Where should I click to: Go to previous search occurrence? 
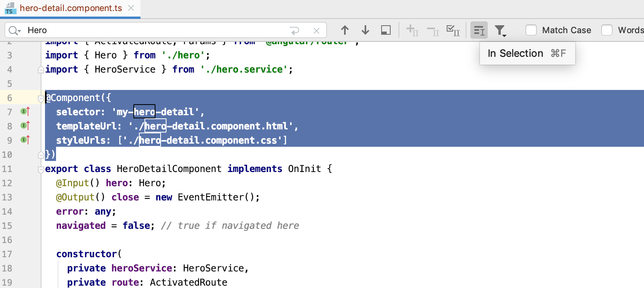tap(344, 30)
